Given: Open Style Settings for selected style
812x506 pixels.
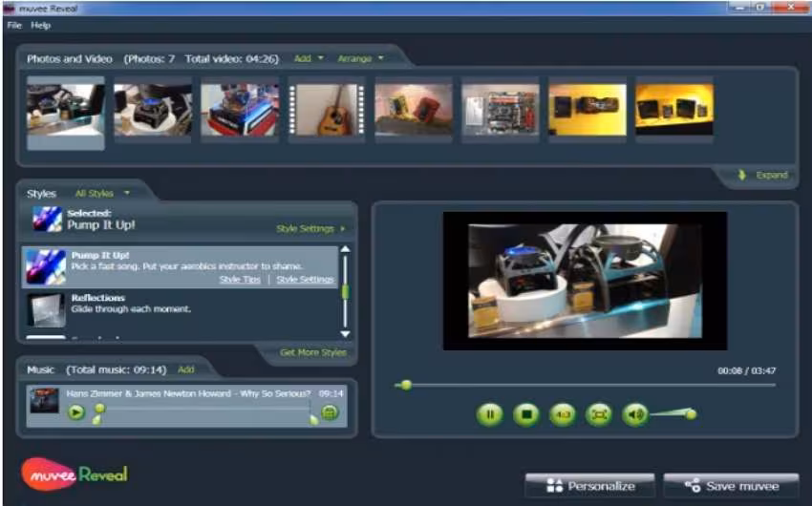Looking at the screenshot, I should (305, 228).
